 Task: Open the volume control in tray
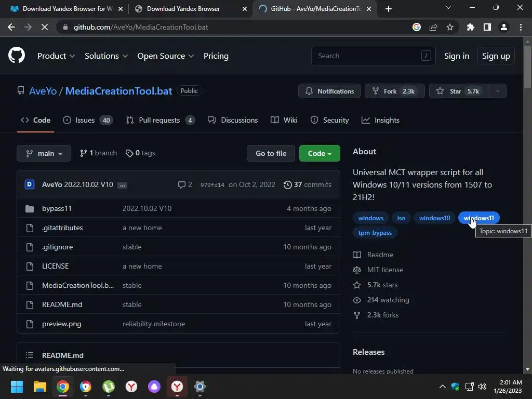click(x=482, y=387)
